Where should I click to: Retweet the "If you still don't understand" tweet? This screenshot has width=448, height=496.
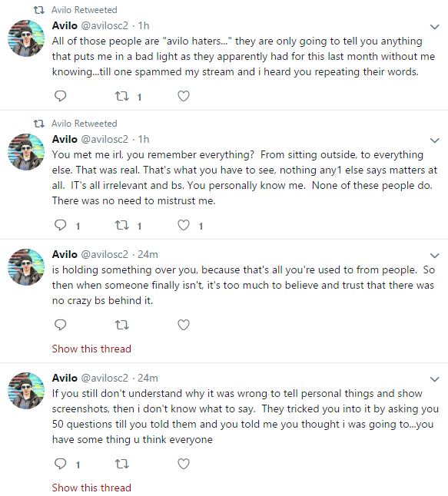(122, 464)
